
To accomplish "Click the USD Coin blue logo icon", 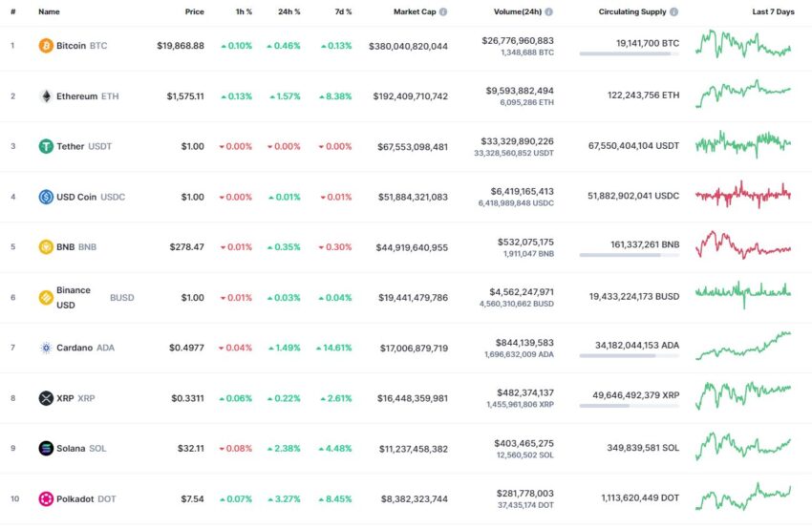I will [46, 197].
